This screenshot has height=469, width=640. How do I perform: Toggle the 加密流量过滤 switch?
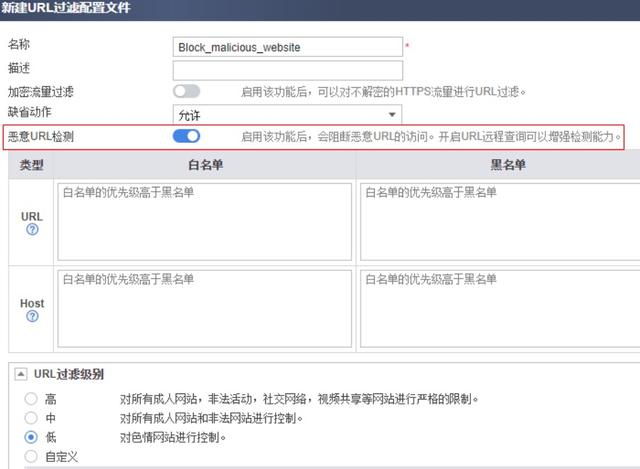point(187,91)
